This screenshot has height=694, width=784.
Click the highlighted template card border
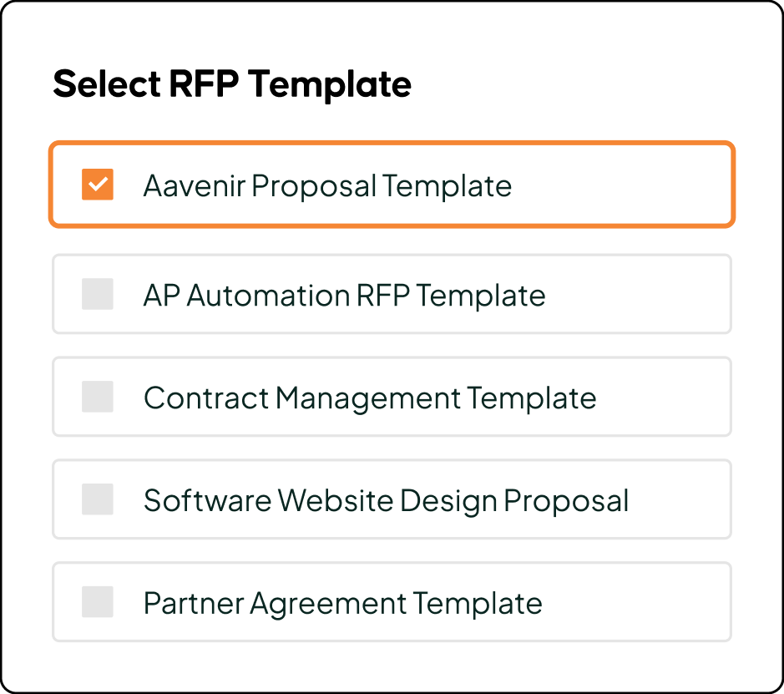click(x=392, y=144)
